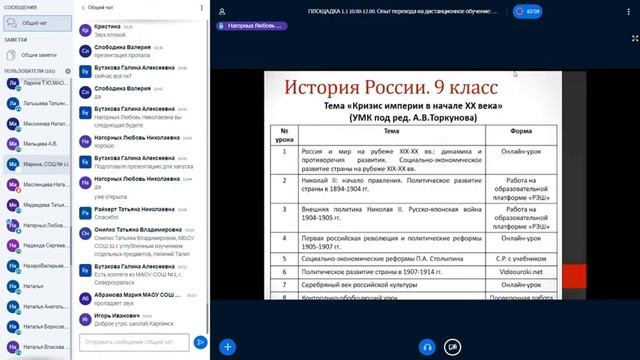Image resolution: width=640 pixels, height=360 pixels.
Task: Select user Масленцева Наталья in list
Action: point(37,184)
